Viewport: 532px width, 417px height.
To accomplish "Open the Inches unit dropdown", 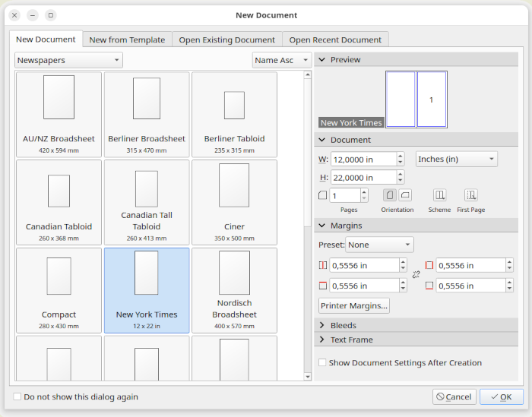I will [x=456, y=159].
